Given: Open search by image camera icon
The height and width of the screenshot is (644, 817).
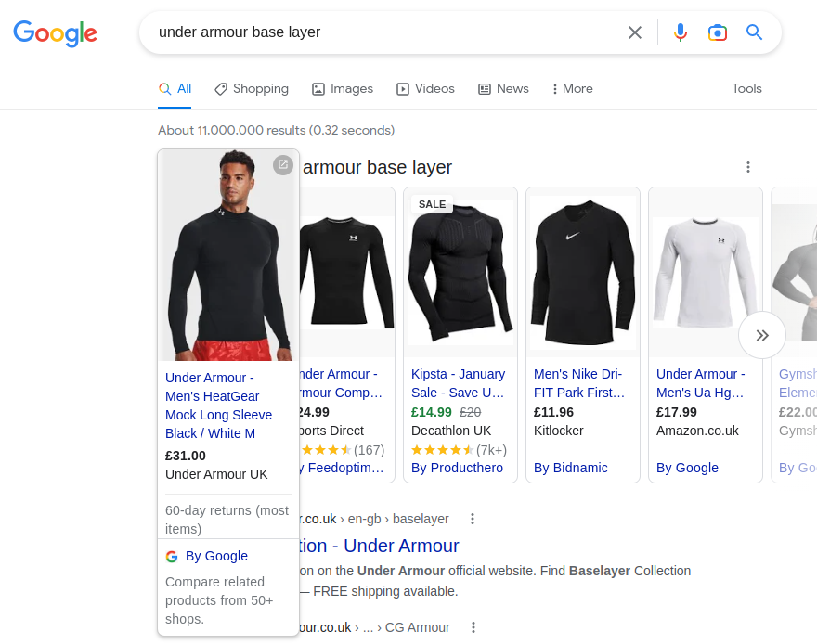Looking at the screenshot, I should click(x=718, y=32).
